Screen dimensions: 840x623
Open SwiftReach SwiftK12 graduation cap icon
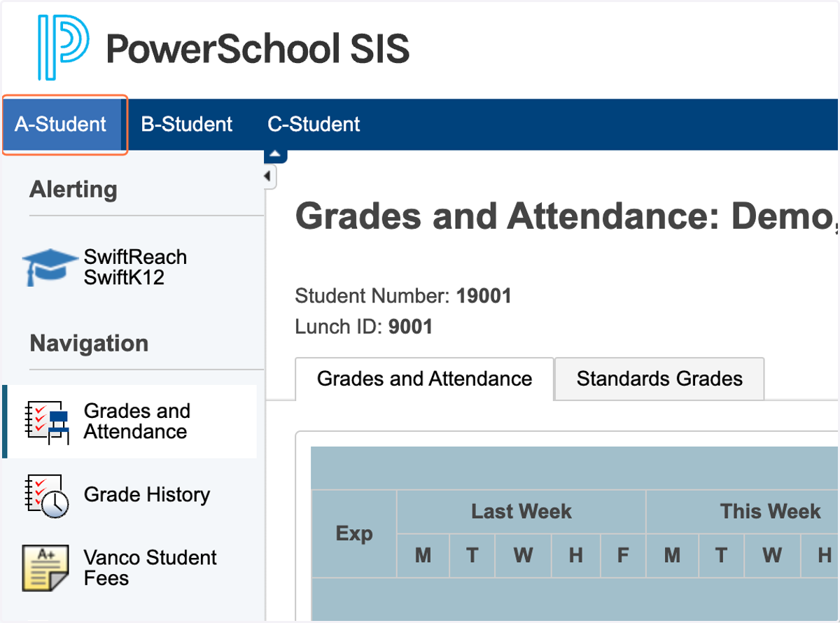coord(49,267)
